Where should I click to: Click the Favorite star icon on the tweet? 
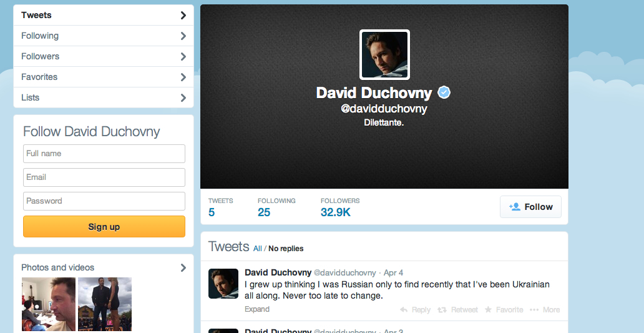488,309
